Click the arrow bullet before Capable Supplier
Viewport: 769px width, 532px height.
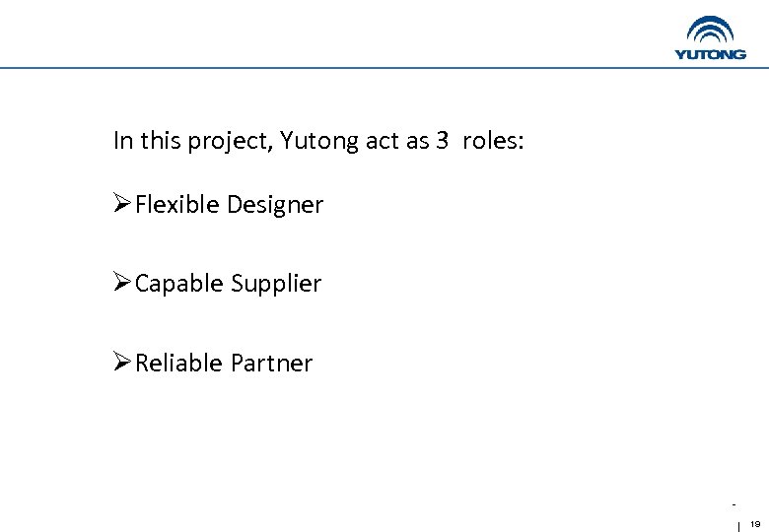coord(121,284)
